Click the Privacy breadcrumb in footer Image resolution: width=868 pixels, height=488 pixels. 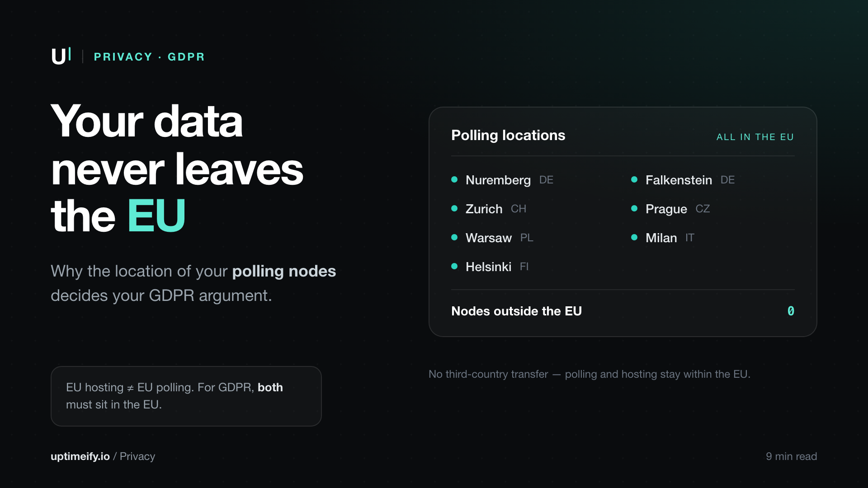(x=137, y=456)
